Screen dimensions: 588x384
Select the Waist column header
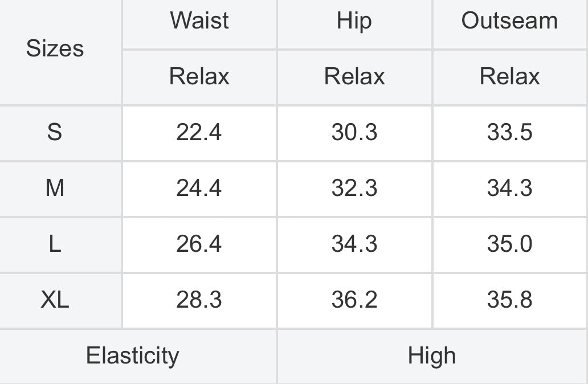click(199, 21)
